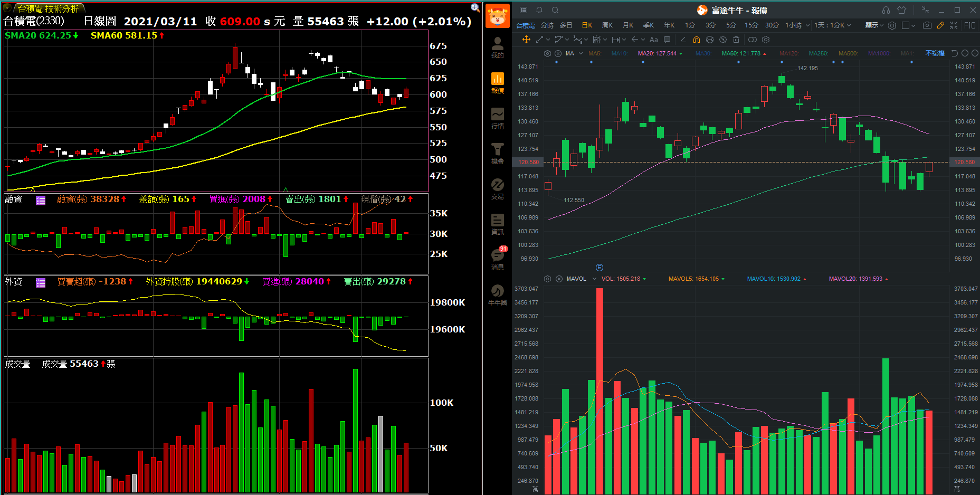Open notifications bell in Futubull title bar
This screenshot has height=495, width=980.
[539, 10]
